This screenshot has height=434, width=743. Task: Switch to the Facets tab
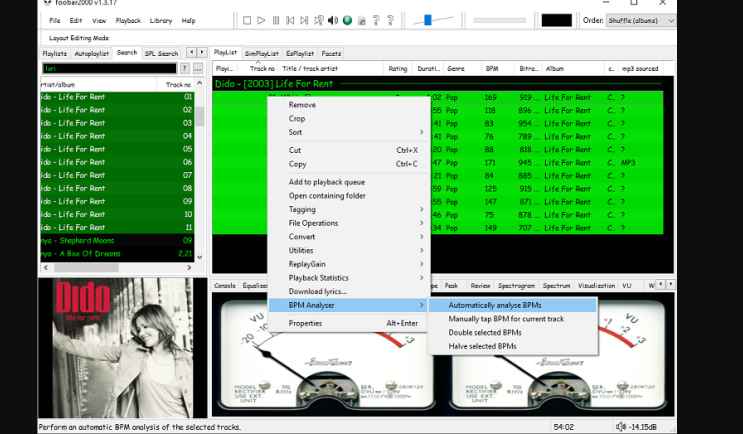(331, 54)
